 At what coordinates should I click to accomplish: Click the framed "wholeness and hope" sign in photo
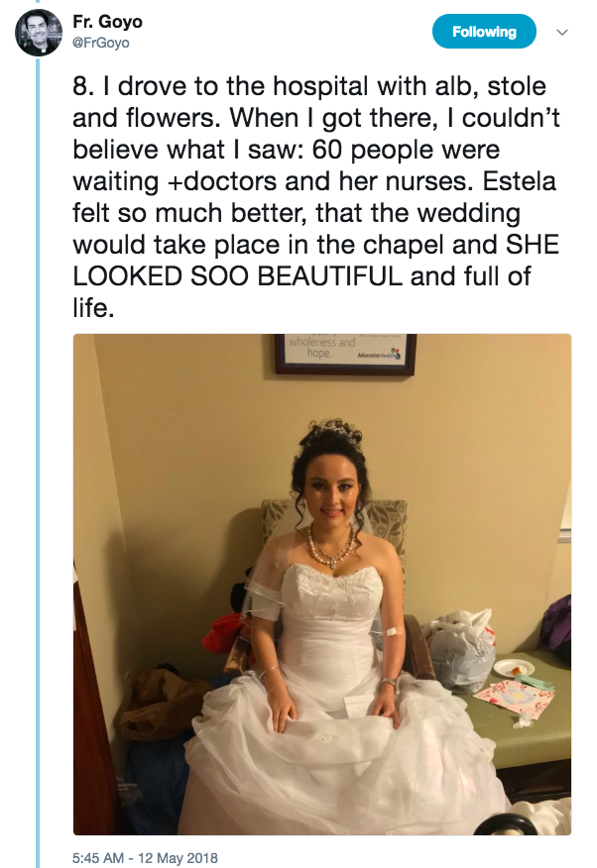point(345,353)
